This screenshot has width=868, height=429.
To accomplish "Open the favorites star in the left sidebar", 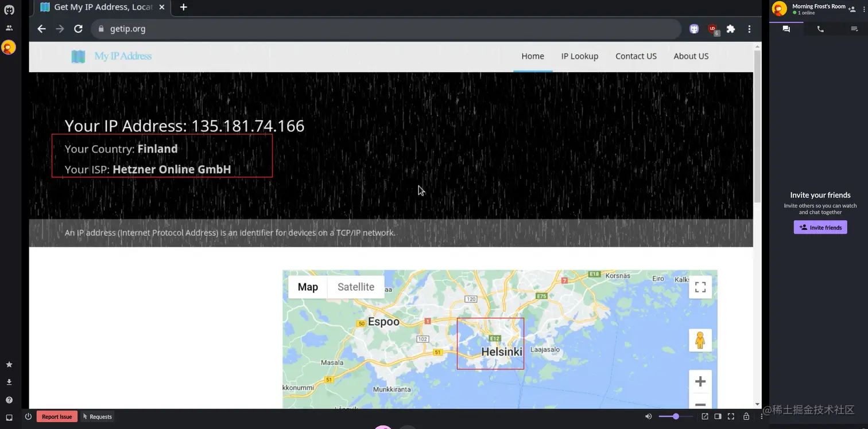I will [9, 364].
